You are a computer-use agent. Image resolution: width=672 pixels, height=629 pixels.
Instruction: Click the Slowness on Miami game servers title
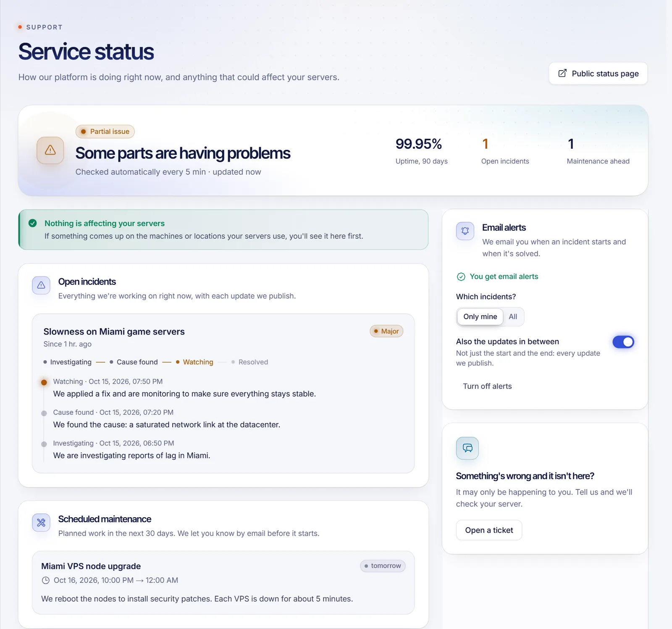click(x=114, y=332)
